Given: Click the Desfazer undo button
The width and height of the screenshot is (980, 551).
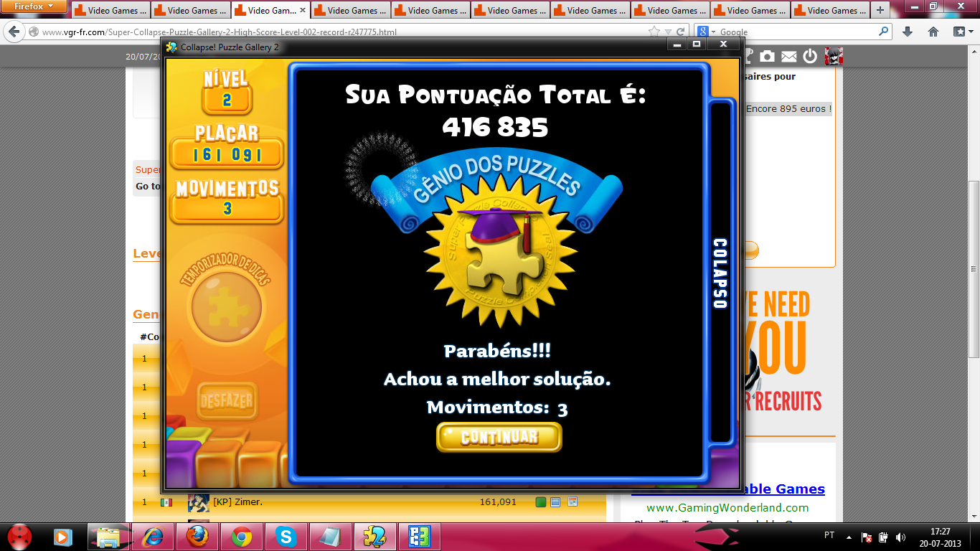Looking at the screenshot, I should [x=227, y=400].
